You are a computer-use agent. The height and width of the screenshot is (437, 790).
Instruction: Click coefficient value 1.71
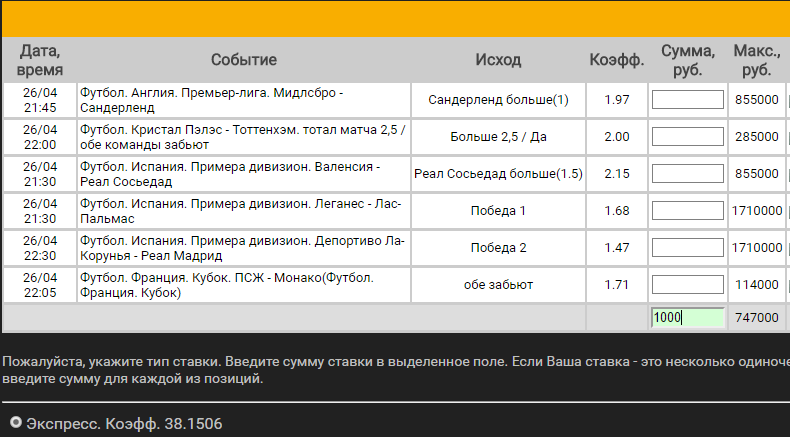617,285
